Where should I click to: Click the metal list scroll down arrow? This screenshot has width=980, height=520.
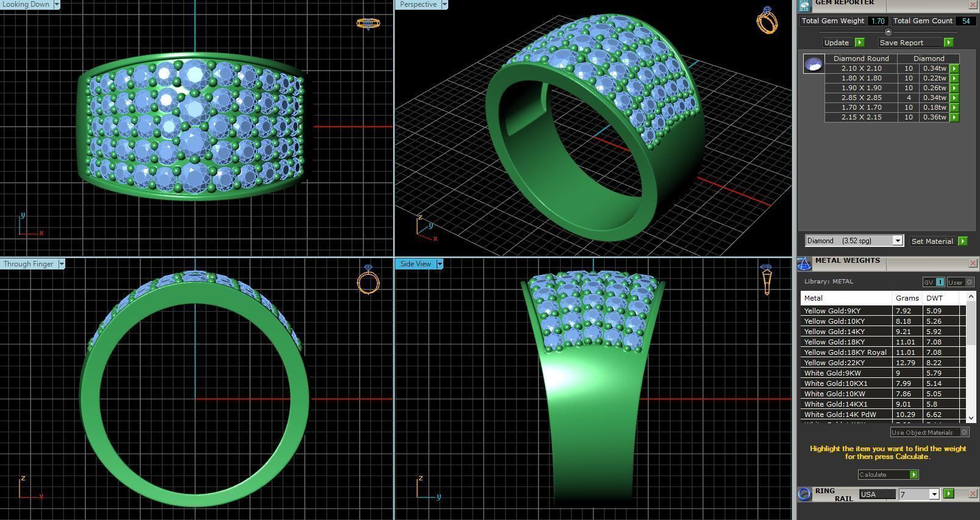(971, 418)
